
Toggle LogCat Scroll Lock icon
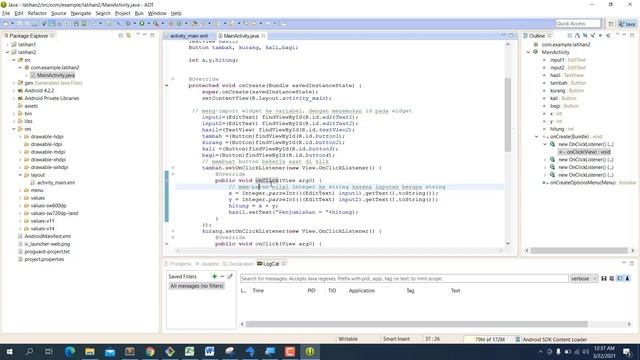(x=627, y=278)
